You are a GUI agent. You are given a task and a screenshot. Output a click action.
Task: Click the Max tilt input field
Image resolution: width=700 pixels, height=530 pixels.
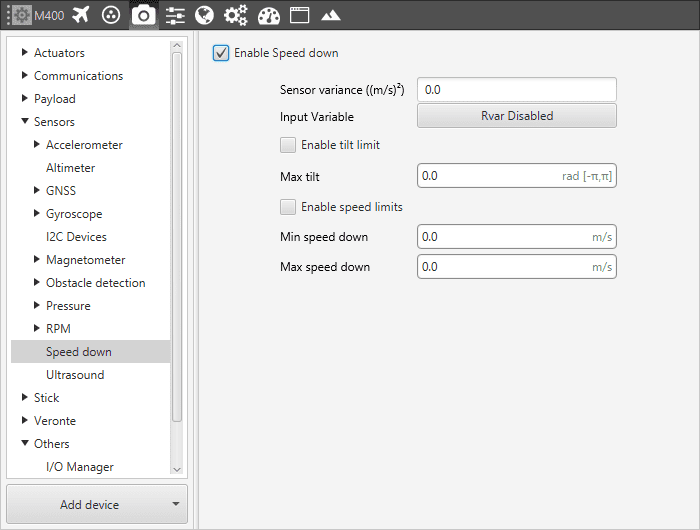coord(517,175)
